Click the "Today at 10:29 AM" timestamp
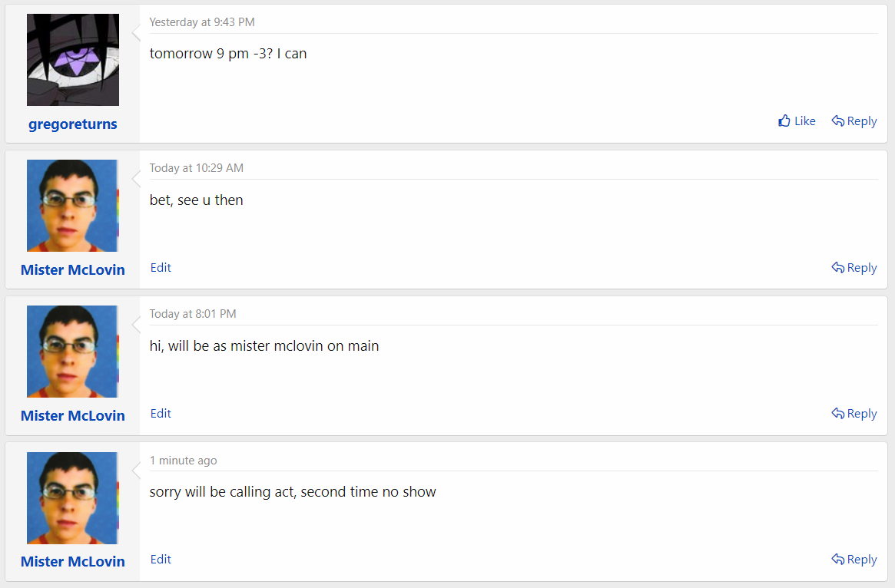Viewport: 895px width, 588px height. coord(196,168)
